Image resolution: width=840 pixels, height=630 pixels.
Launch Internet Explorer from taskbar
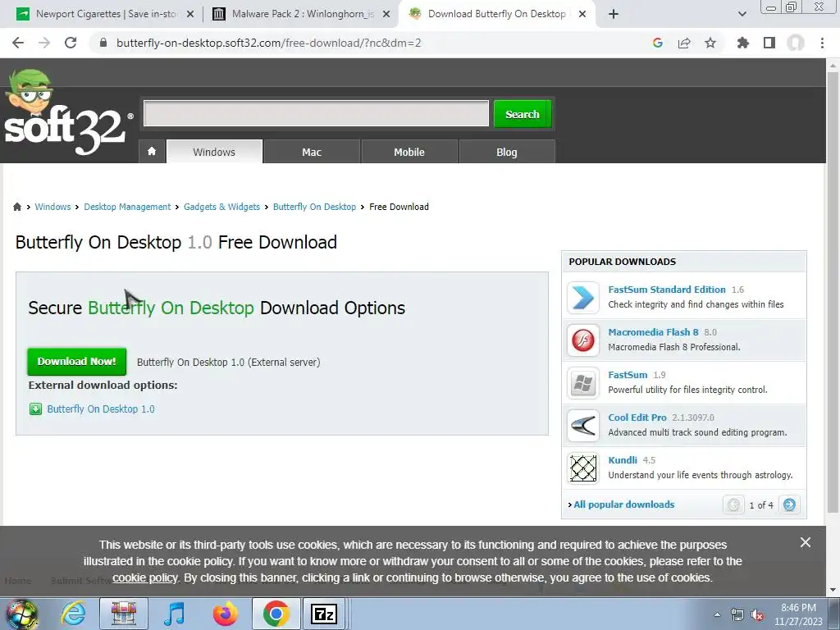point(73,614)
